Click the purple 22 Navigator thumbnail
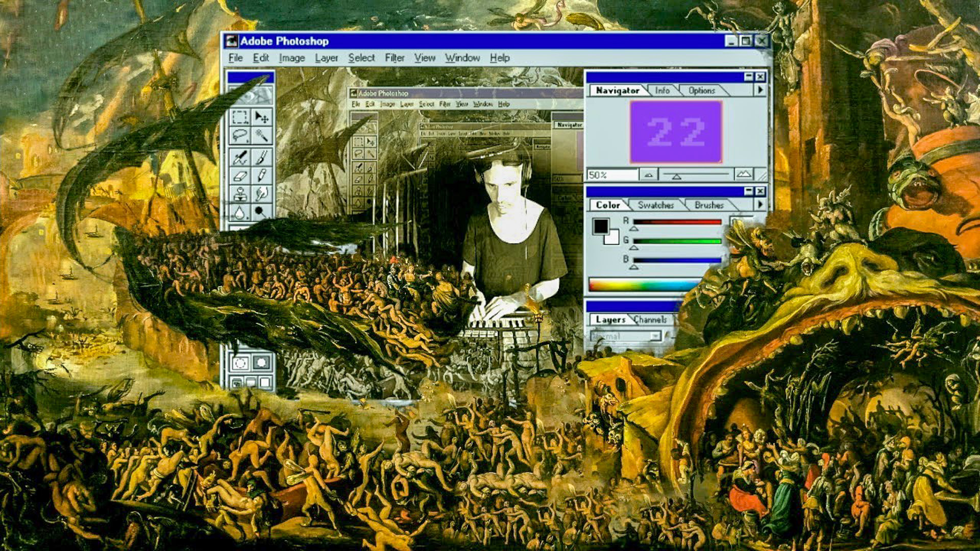This screenshot has height=551, width=980. (676, 132)
